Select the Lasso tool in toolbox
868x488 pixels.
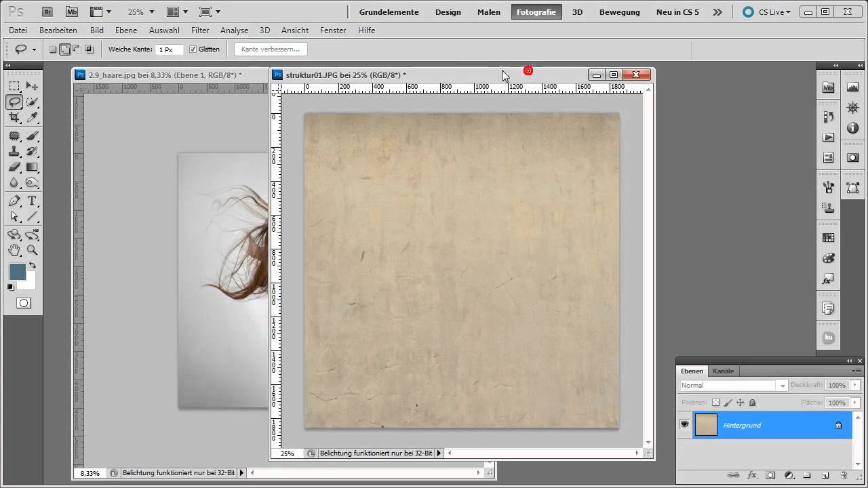[x=14, y=102]
